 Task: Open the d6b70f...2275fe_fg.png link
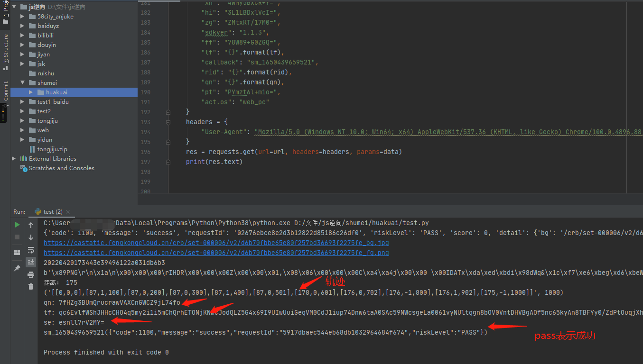point(216,253)
